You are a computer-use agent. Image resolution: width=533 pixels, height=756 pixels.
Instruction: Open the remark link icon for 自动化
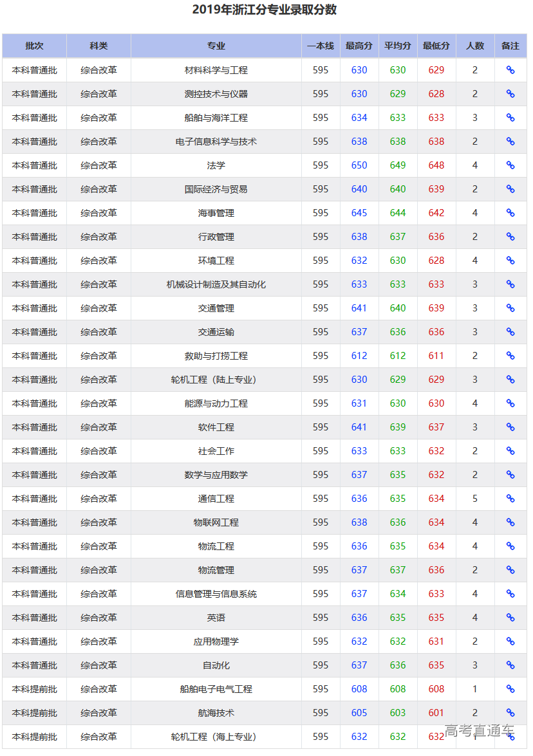(x=510, y=665)
